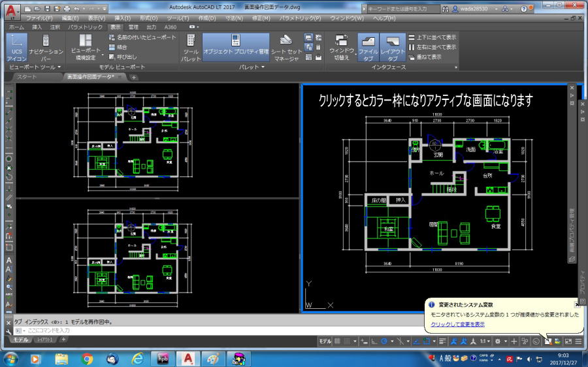
Task: Open the ウィンドウ 切替え dropdown
Action: click(341, 48)
